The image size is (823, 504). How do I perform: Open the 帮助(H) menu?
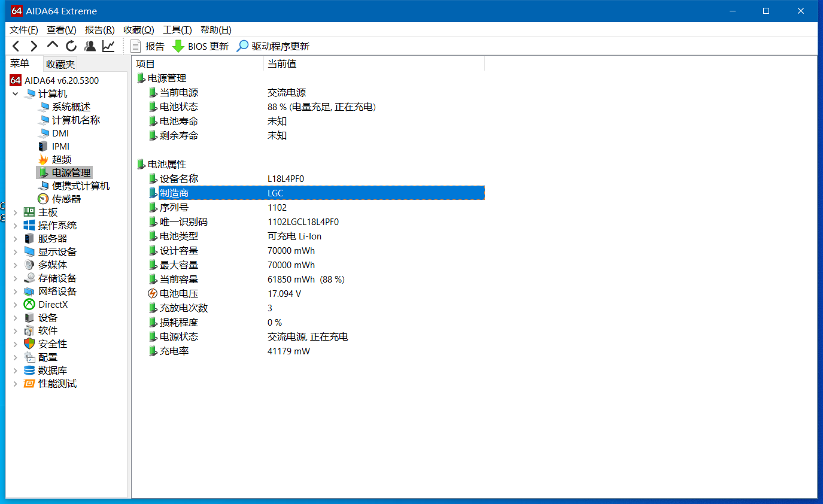click(x=216, y=29)
